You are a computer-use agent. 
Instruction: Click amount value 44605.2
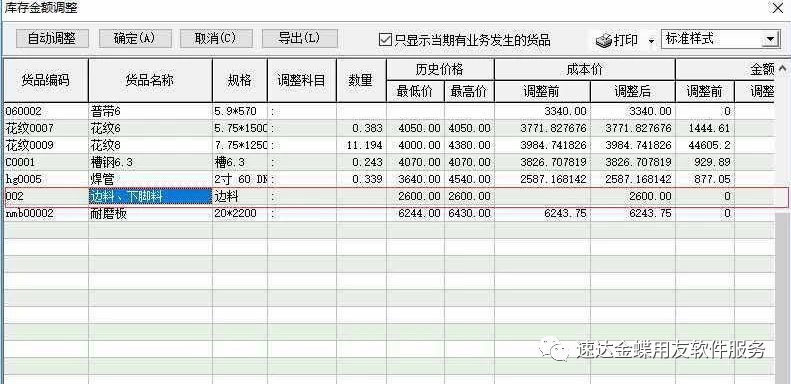point(709,145)
